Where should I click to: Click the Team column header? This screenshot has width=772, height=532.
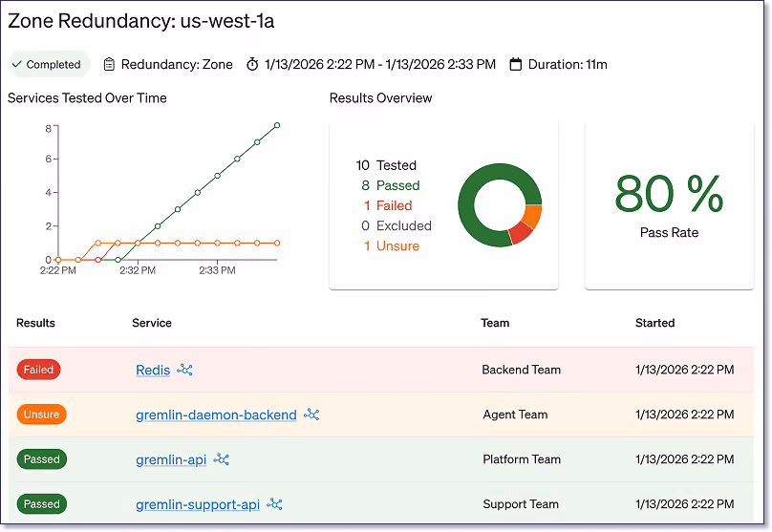click(495, 323)
